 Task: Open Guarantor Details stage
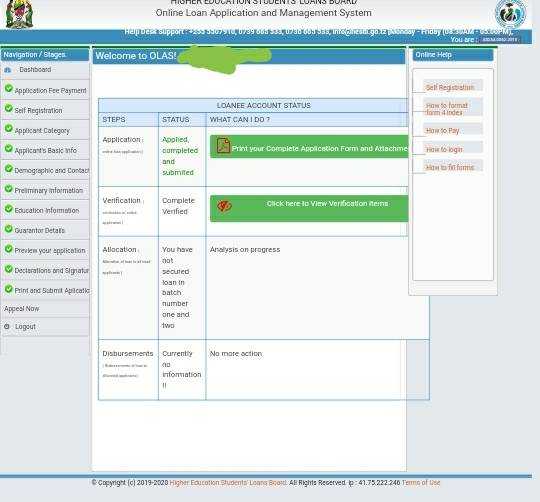(40, 230)
